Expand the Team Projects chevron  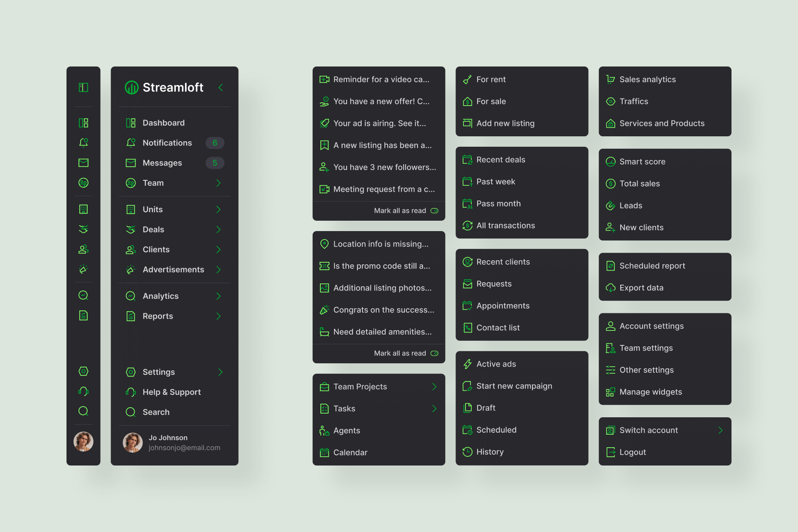click(434, 387)
